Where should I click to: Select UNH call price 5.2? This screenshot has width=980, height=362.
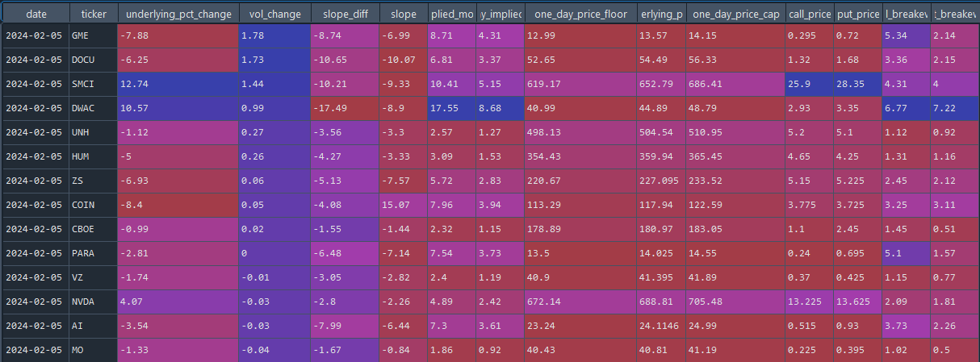(x=810, y=133)
